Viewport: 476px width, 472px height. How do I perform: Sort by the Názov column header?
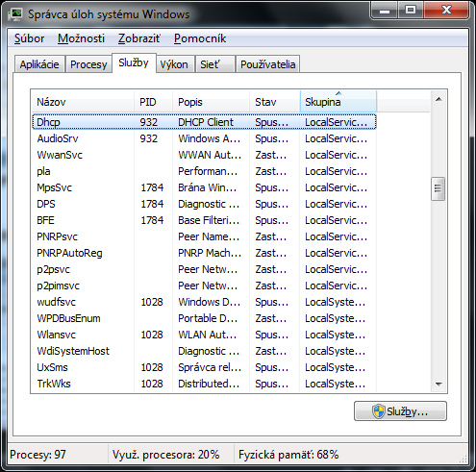83,102
